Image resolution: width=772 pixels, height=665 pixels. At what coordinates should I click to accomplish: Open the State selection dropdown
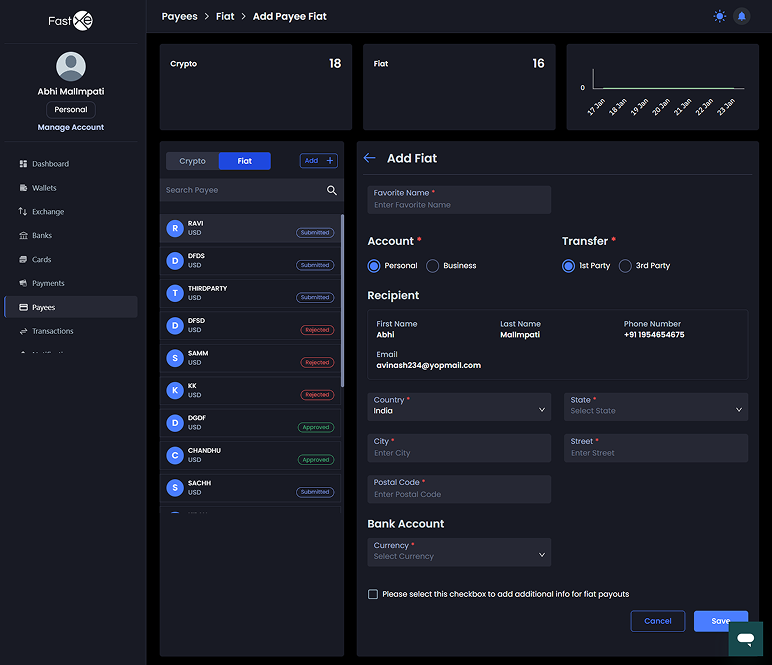pyautogui.click(x=655, y=406)
